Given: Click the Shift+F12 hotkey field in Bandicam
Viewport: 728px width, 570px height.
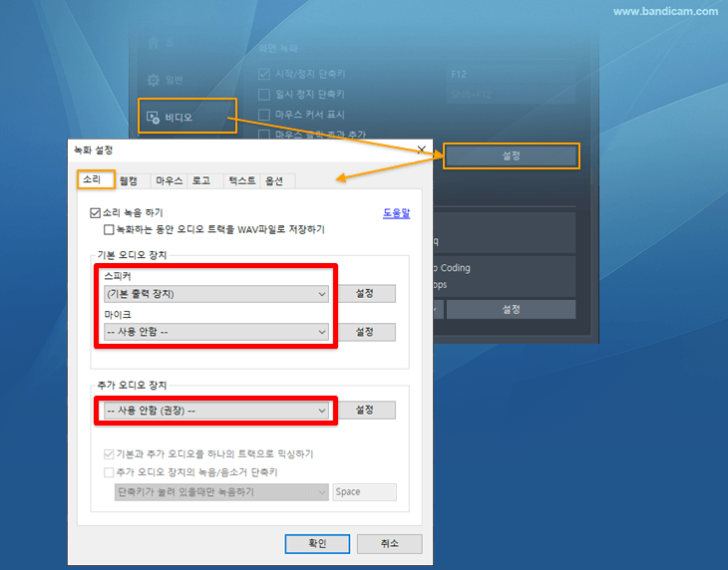Looking at the screenshot, I should [511, 95].
